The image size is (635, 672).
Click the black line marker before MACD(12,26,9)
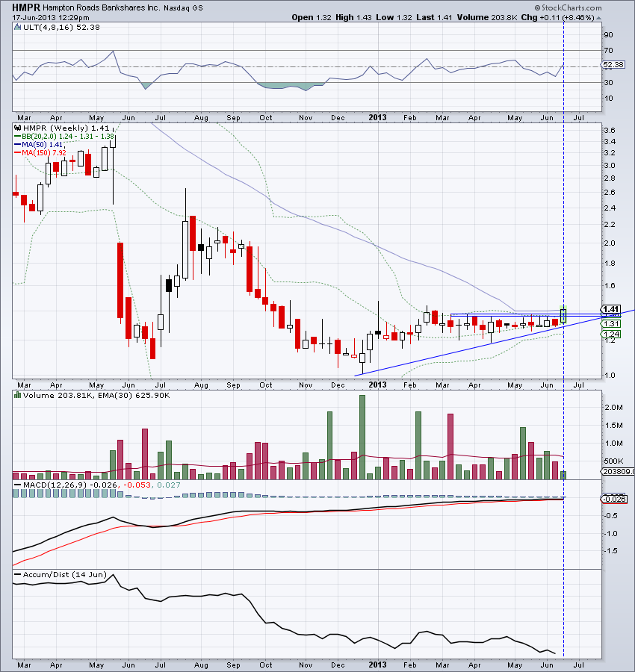pyautogui.click(x=18, y=485)
